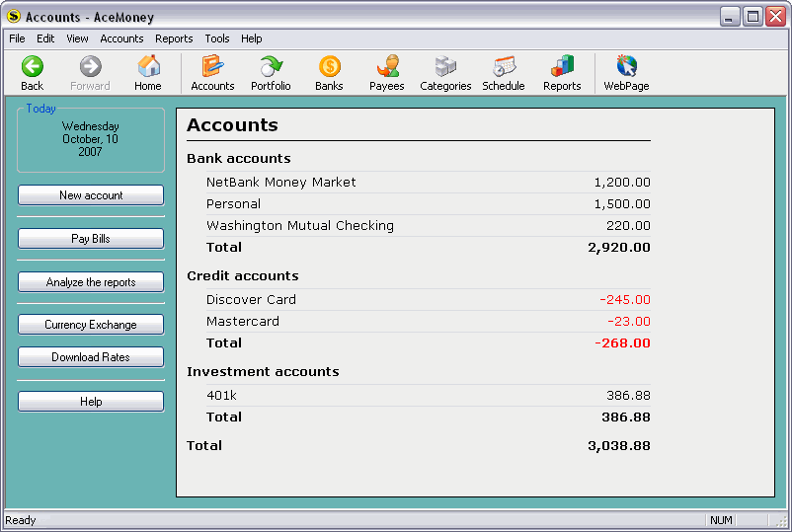792x532 pixels.
Task: Click the New account button
Action: point(91,195)
